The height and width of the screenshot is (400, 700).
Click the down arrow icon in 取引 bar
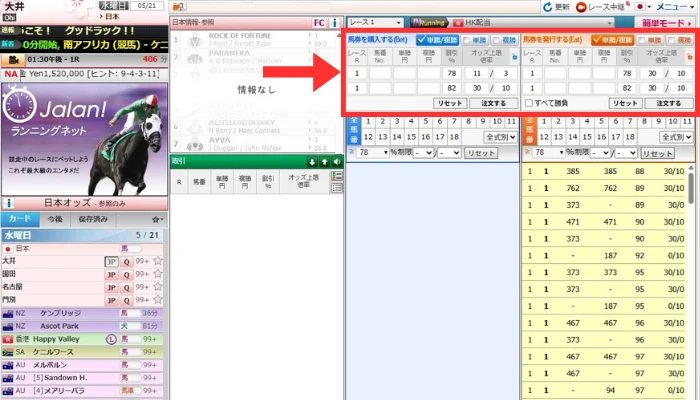point(313,161)
